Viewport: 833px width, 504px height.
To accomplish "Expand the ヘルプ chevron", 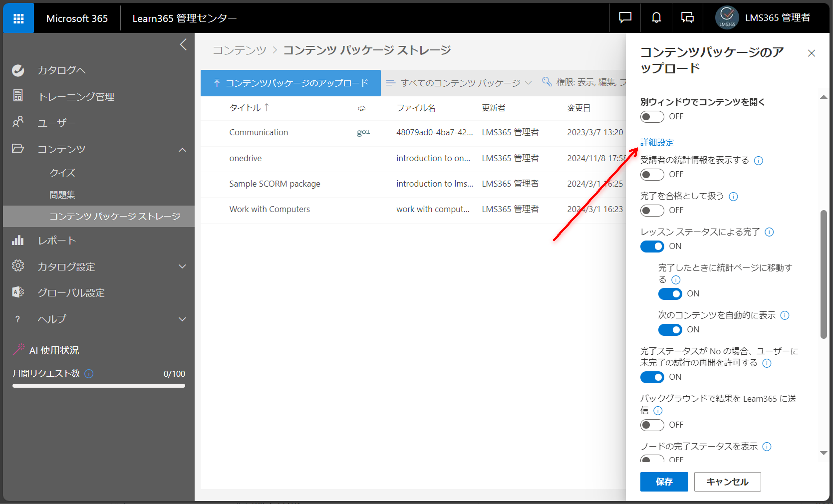I will (x=182, y=319).
